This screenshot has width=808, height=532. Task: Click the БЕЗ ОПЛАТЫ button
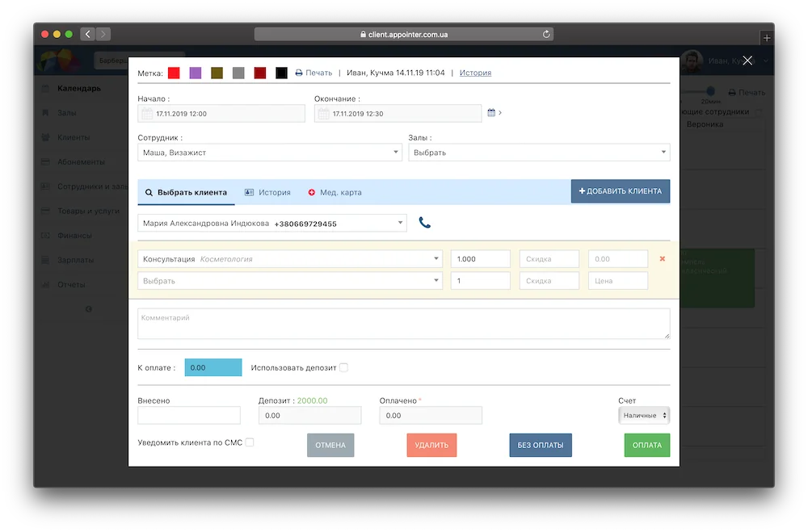point(541,445)
